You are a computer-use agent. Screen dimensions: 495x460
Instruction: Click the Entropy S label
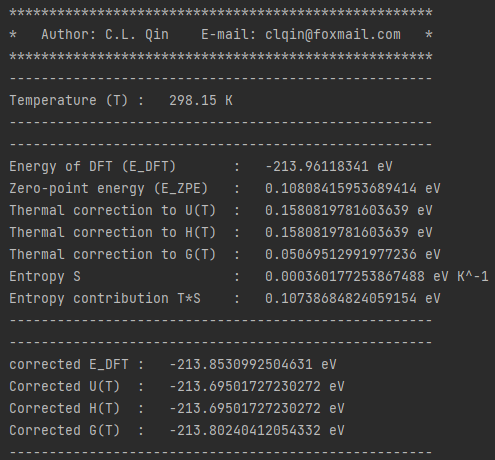pyautogui.click(x=45, y=277)
